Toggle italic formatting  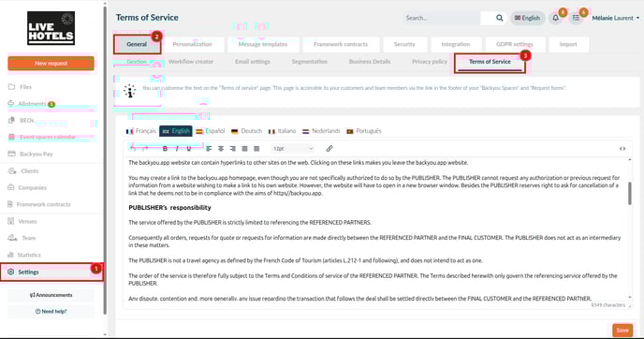(x=177, y=149)
